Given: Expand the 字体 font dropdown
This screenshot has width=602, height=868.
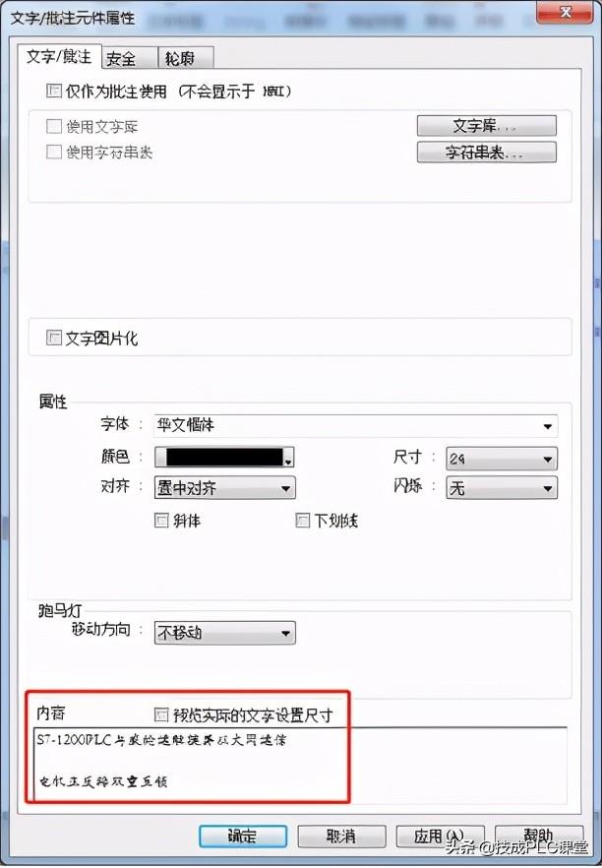Looking at the screenshot, I should (x=356, y=425).
